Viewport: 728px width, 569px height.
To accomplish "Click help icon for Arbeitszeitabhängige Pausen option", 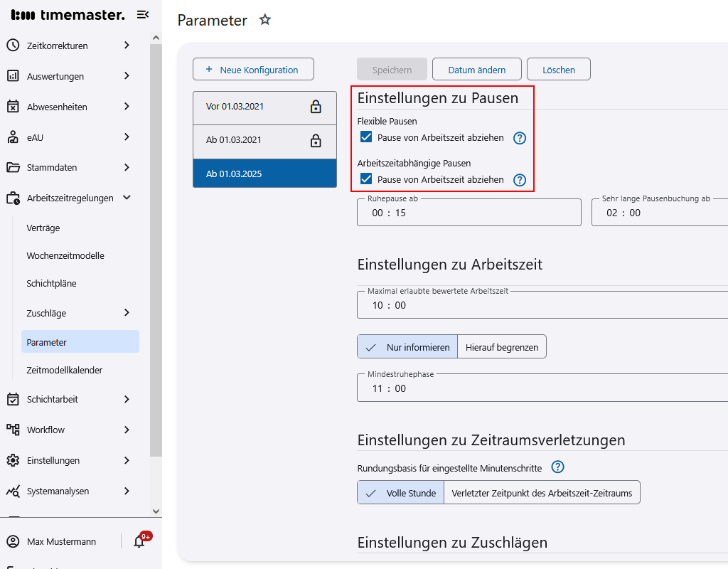I will coord(520,180).
